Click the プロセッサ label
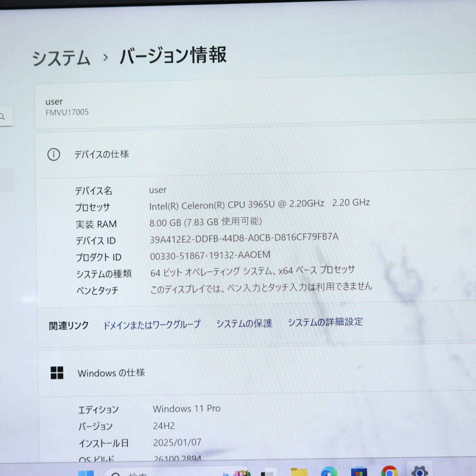Screen dimensions: 476x476 coord(92,207)
